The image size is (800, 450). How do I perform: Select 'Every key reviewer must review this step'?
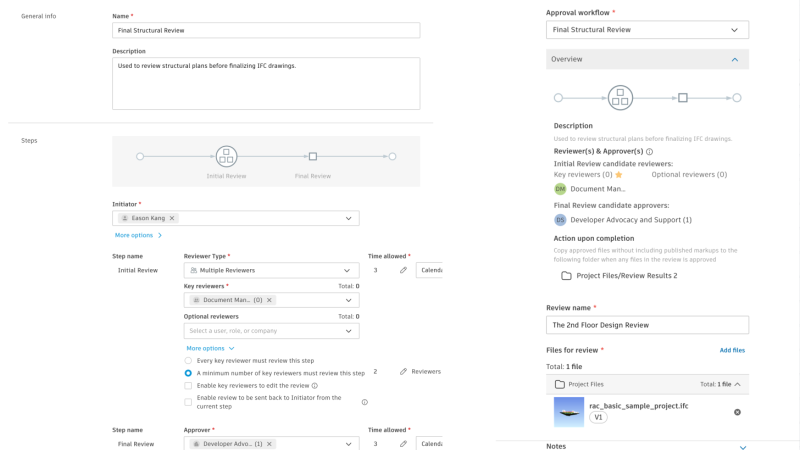pos(189,359)
